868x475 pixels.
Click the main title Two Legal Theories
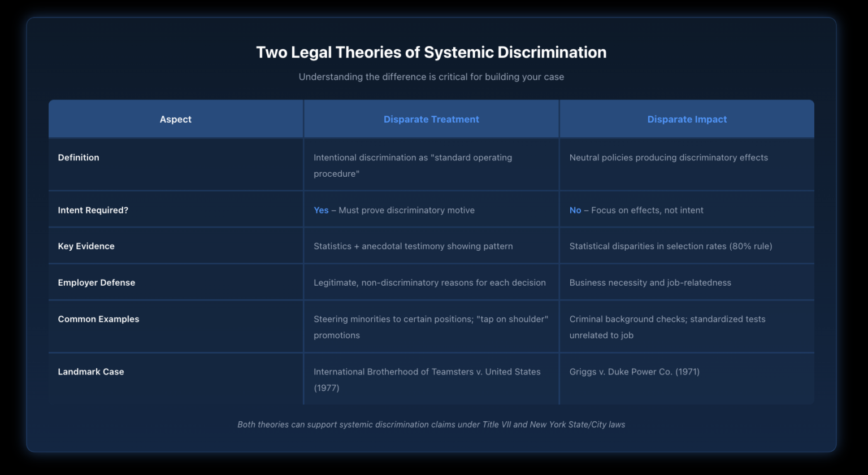[431, 52]
